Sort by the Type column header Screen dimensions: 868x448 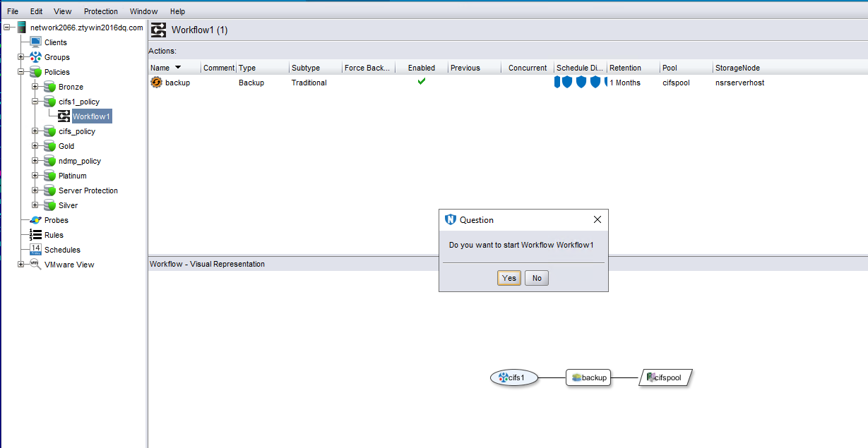[x=263, y=68]
